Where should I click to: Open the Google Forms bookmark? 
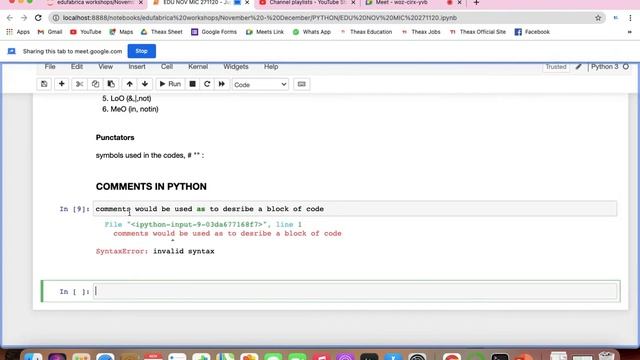214,32
